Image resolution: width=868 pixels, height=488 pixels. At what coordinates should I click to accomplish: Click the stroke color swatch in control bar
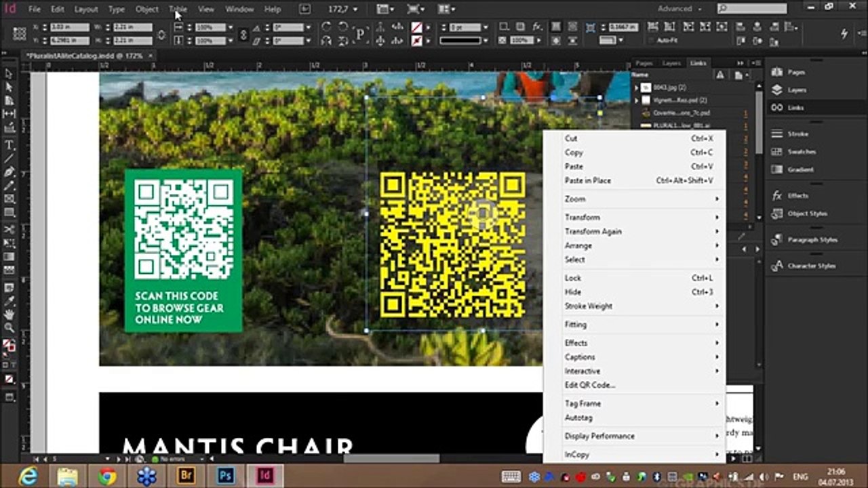[417, 41]
